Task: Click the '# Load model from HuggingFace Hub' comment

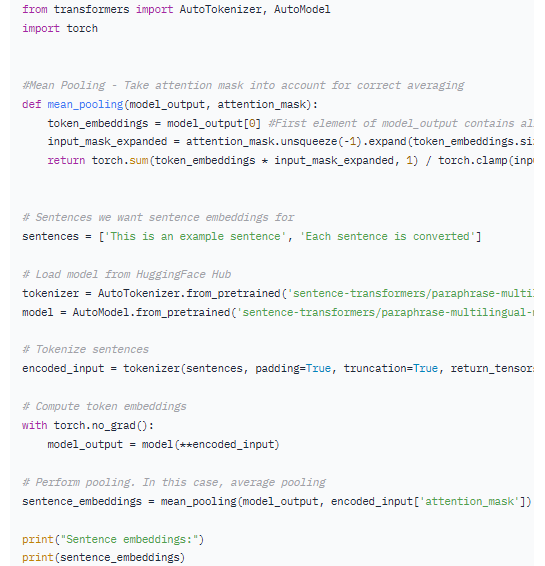Action: point(127,275)
